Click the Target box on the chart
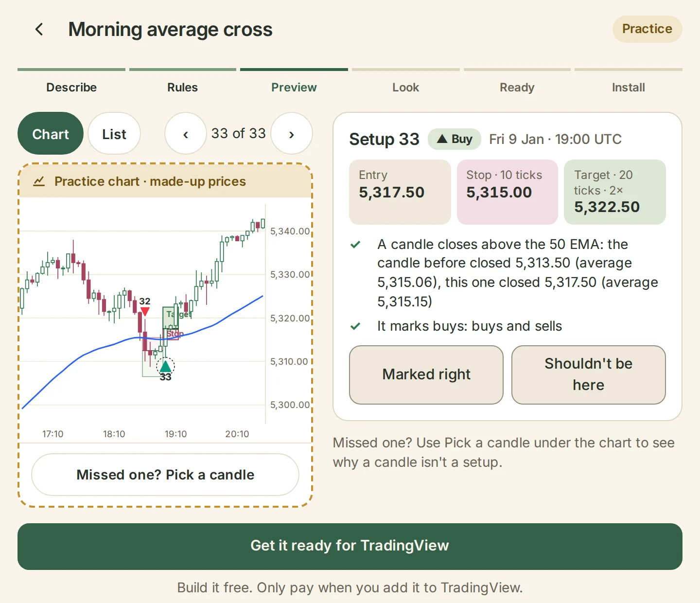Image resolution: width=700 pixels, height=603 pixels. [x=171, y=318]
